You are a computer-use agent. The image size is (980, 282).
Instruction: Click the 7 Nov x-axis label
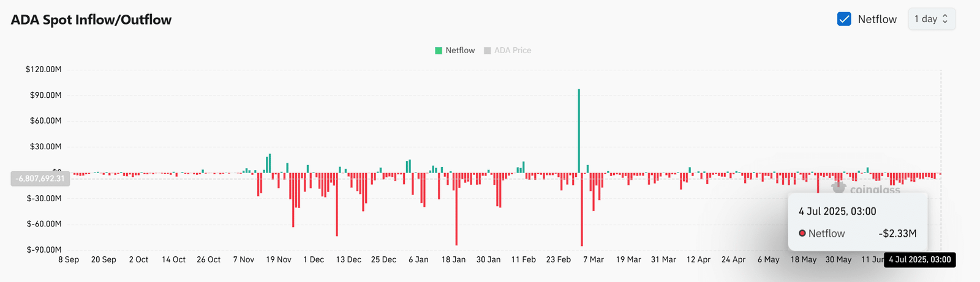click(x=243, y=259)
